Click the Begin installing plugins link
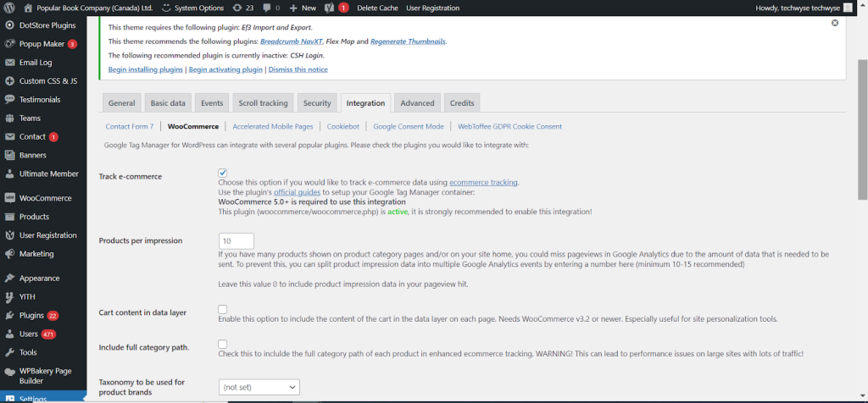This screenshot has height=403, width=868. 145,69
